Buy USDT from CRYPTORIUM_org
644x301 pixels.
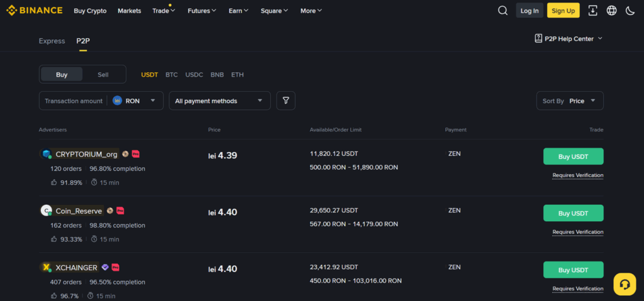click(x=574, y=156)
